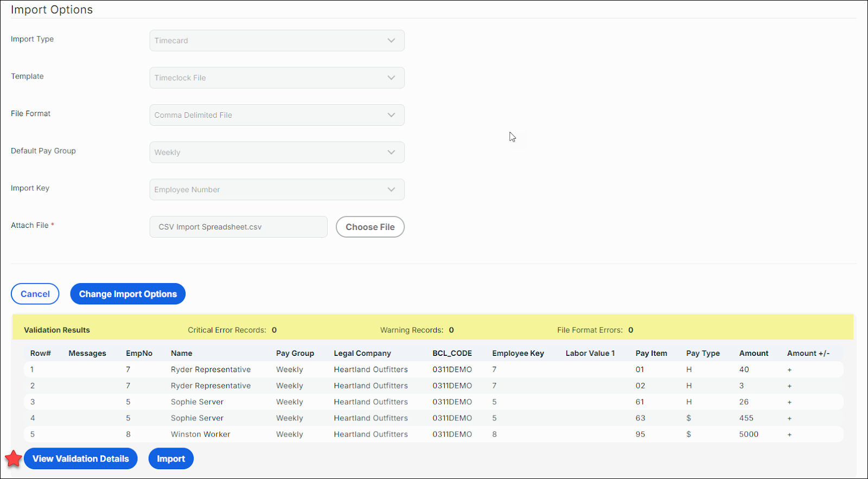
Task: Click the red star marker icon
Action: point(14,459)
